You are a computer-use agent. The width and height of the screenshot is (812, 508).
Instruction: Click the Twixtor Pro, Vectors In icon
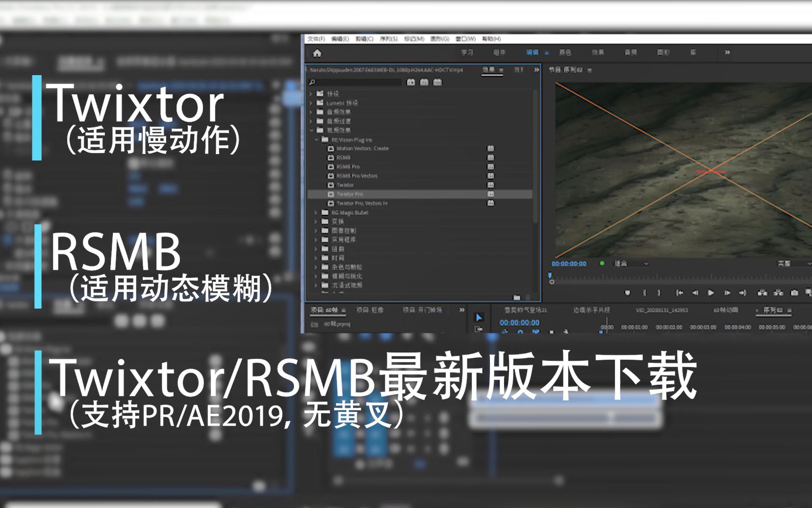pos(331,203)
